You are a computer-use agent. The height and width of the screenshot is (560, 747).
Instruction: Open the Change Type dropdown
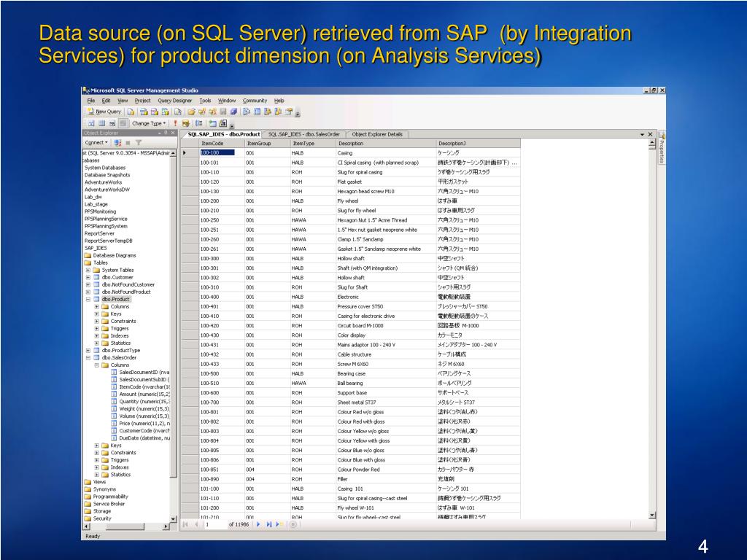click(x=149, y=123)
